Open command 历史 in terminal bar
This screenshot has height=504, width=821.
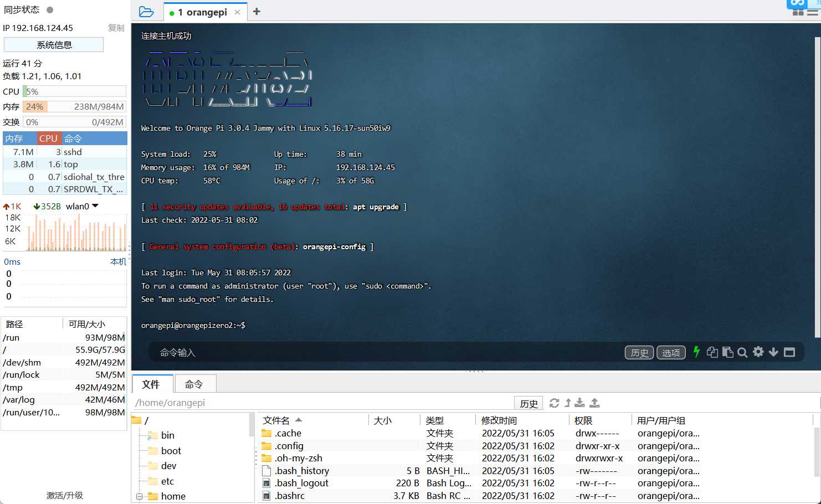click(639, 353)
